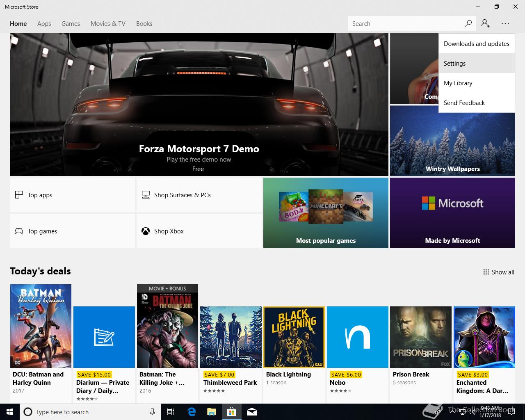Click the Top apps grid icon

19,195
